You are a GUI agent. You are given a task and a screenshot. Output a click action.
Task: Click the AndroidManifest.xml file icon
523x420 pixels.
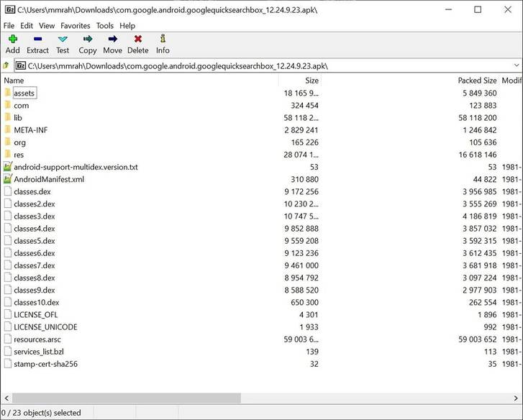pyautogui.click(x=8, y=179)
